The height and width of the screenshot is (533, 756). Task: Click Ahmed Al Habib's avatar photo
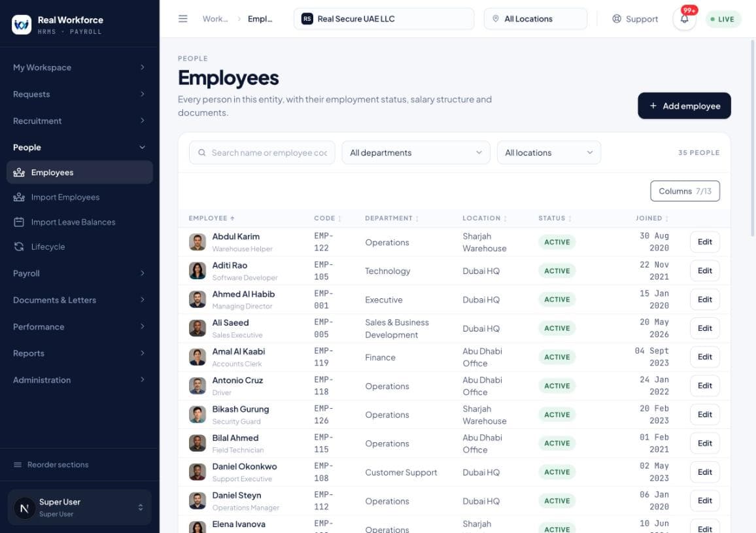[198, 300]
